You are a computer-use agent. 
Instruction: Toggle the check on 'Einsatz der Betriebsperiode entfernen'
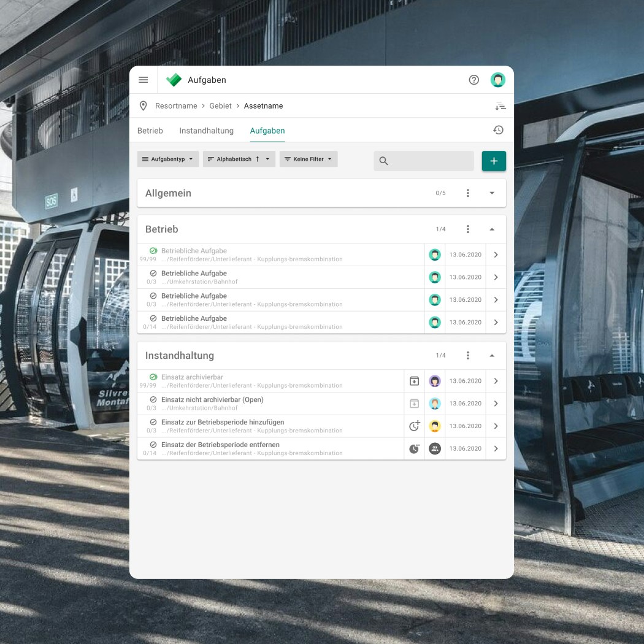tap(153, 445)
